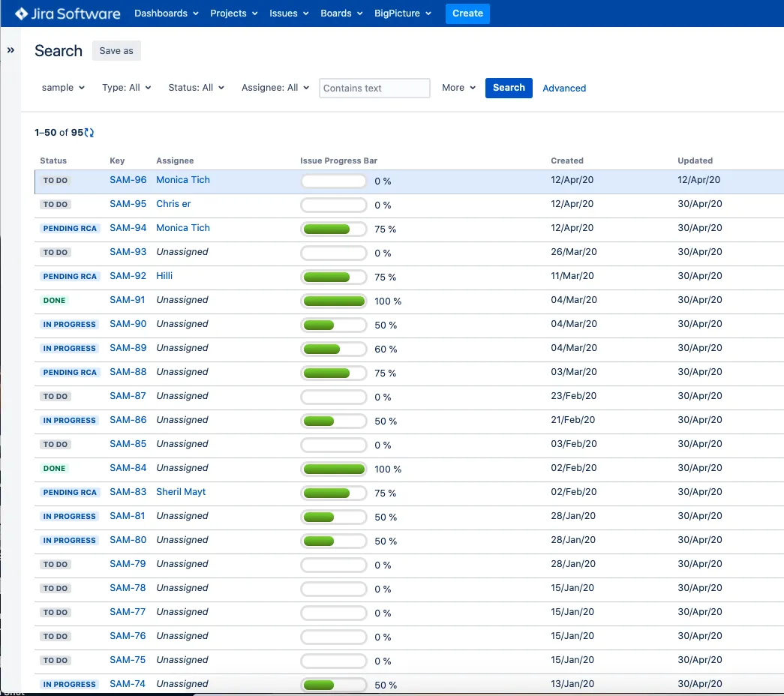
Task: Open the Type: All dropdown
Action: click(x=127, y=88)
